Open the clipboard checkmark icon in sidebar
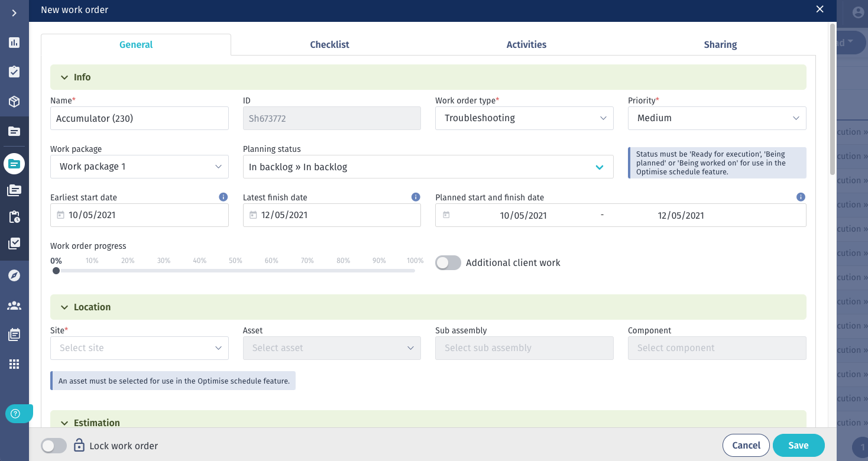 coord(14,72)
